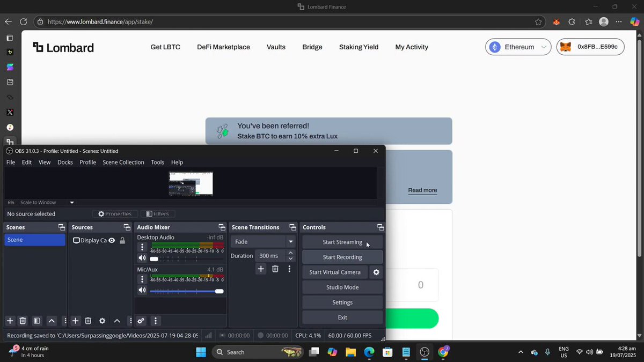This screenshot has width=644, height=362.
Task: Undock the Scenes panel
Action: point(62,227)
